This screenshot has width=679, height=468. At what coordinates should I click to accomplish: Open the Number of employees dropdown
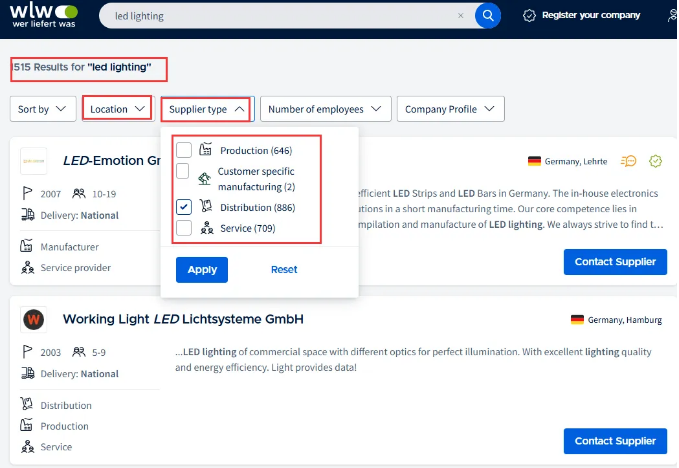coord(325,109)
